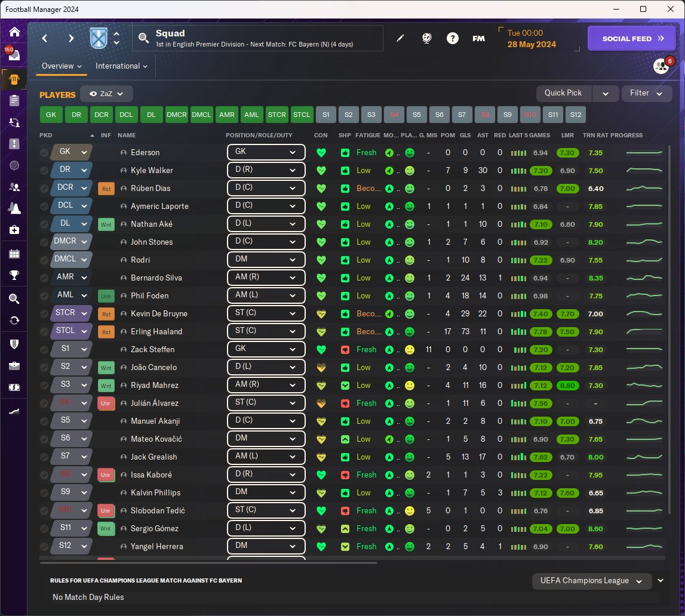Image resolution: width=685 pixels, height=616 pixels.
Task: Open Bernardo Silva's player profile
Action: point(156,278)
